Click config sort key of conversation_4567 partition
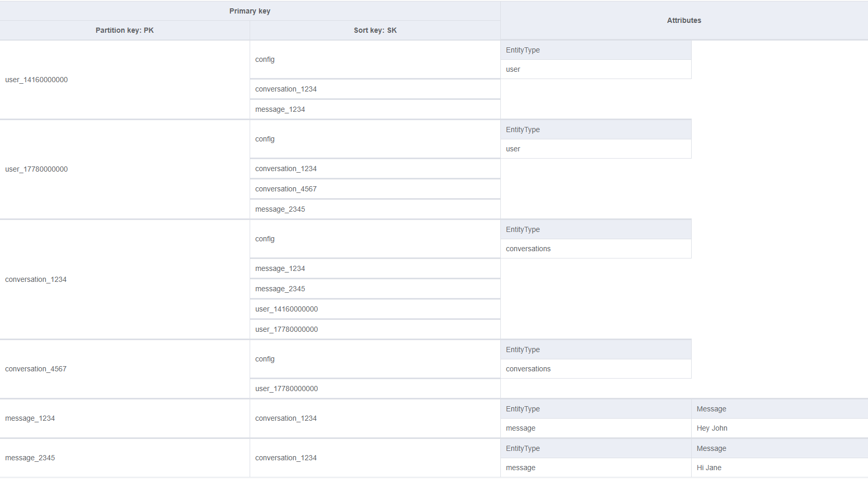Image resolution: width=868 pixels, height=479 pixels. pyautogui.click(x=375, y=359)
